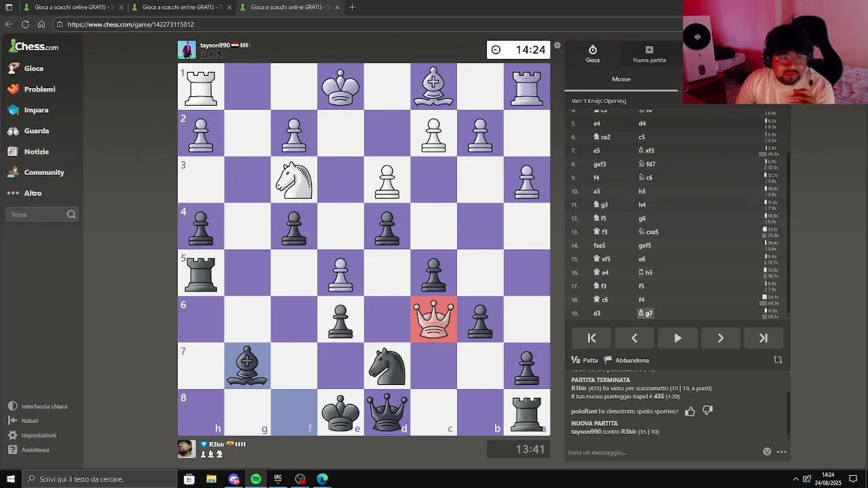The image size is (868, 488).
Task: Select the white knight on f3
Action: coord(294,180)
